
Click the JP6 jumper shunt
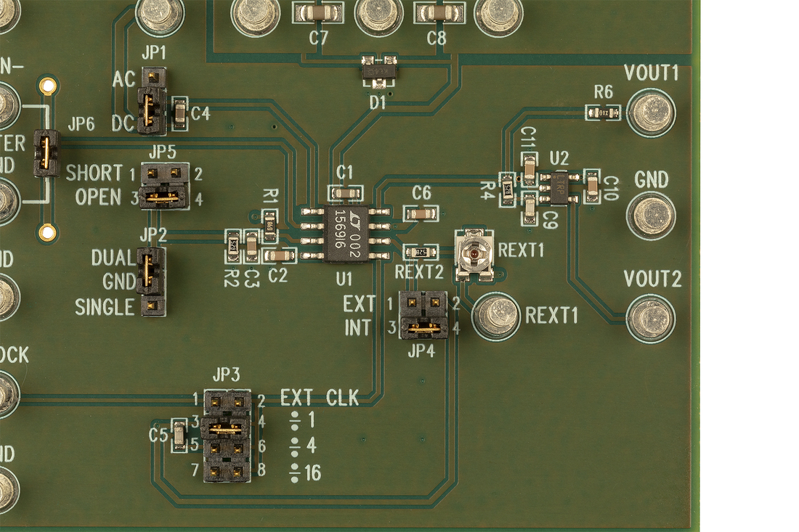click(x=46, y=153)
